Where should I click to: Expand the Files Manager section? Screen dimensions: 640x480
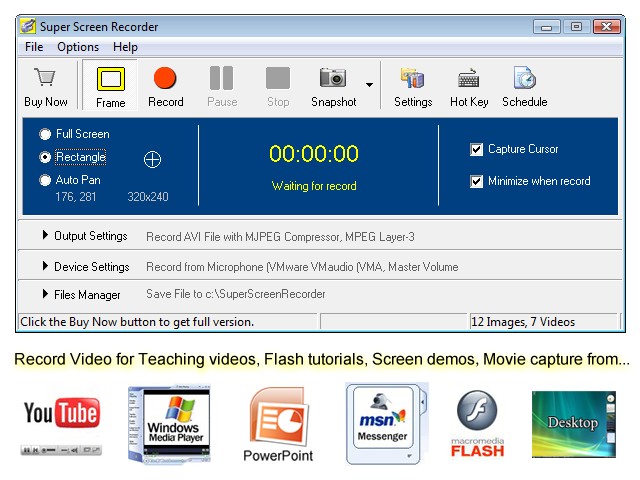[45, 293]
